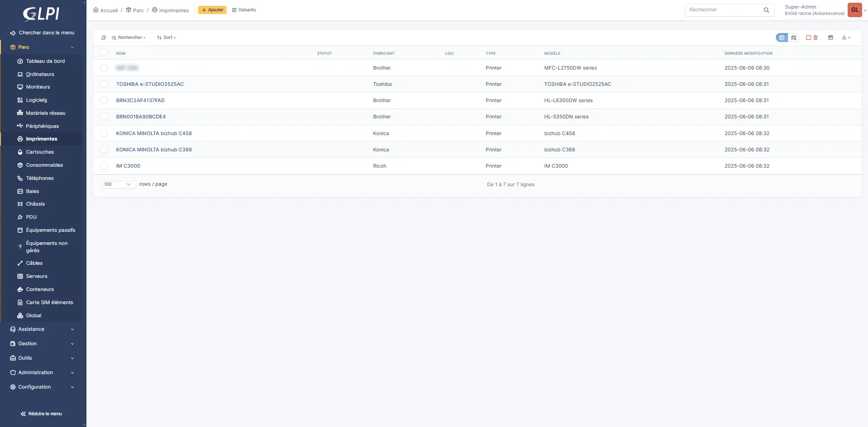Click the Ajouter button

point(212,10)
